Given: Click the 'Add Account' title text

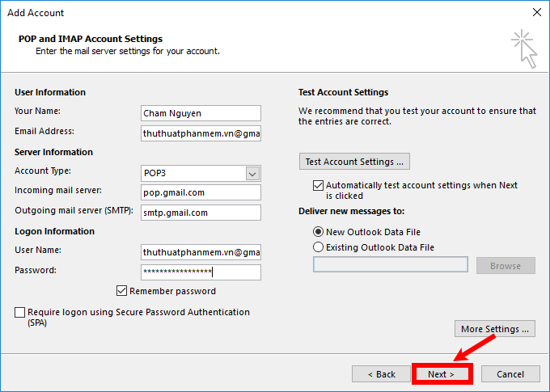Looking at the screenshot, I should 36,13.
